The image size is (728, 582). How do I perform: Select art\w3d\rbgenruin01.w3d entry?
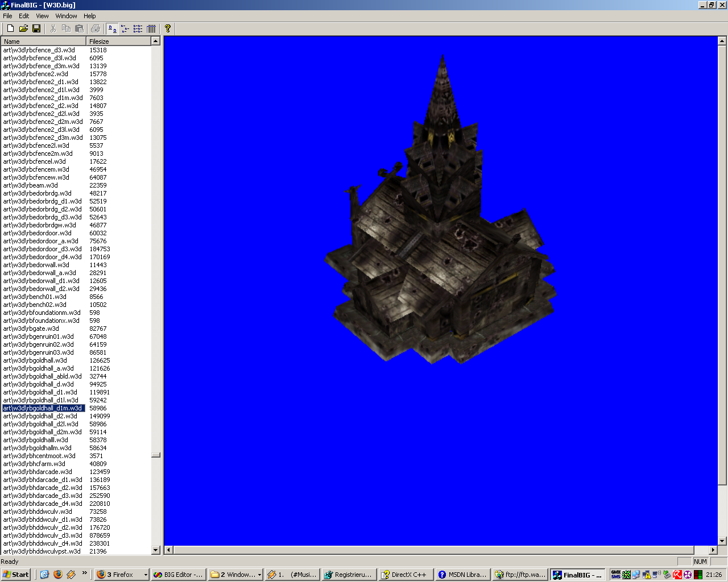coord(39,336)
